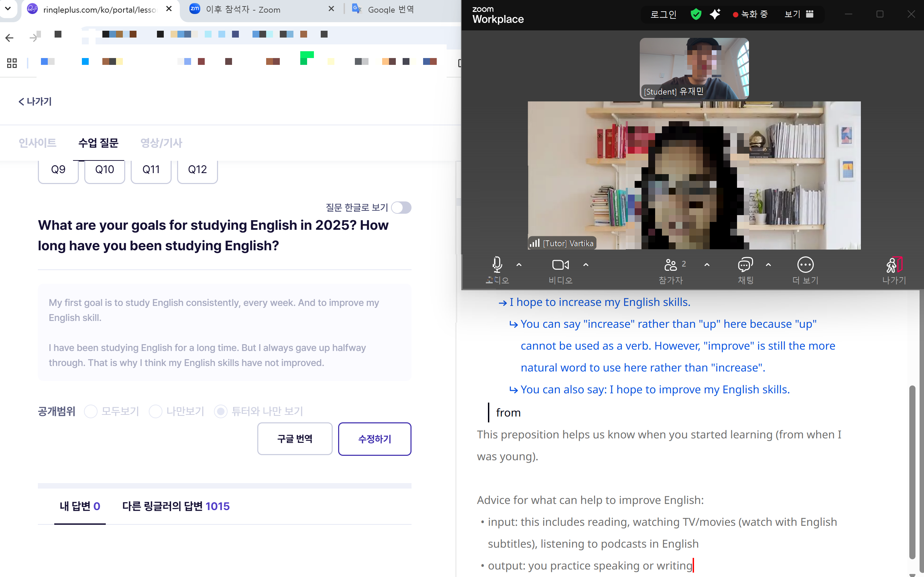Click the 수정하기 edit button
924x577 pixels.
375,439
